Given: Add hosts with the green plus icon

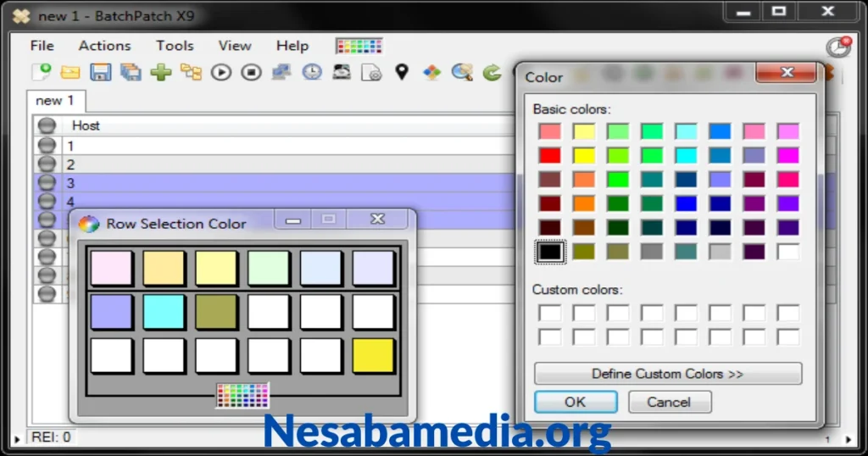Looking at the screenshot, I should pyautogui.click(x=161, y=73).
